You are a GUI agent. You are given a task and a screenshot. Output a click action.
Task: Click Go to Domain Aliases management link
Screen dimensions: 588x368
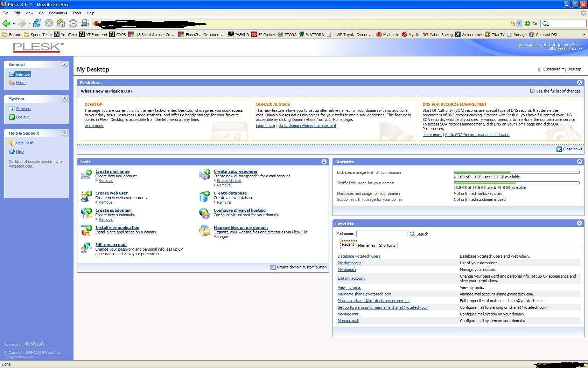tap(307, 125)
